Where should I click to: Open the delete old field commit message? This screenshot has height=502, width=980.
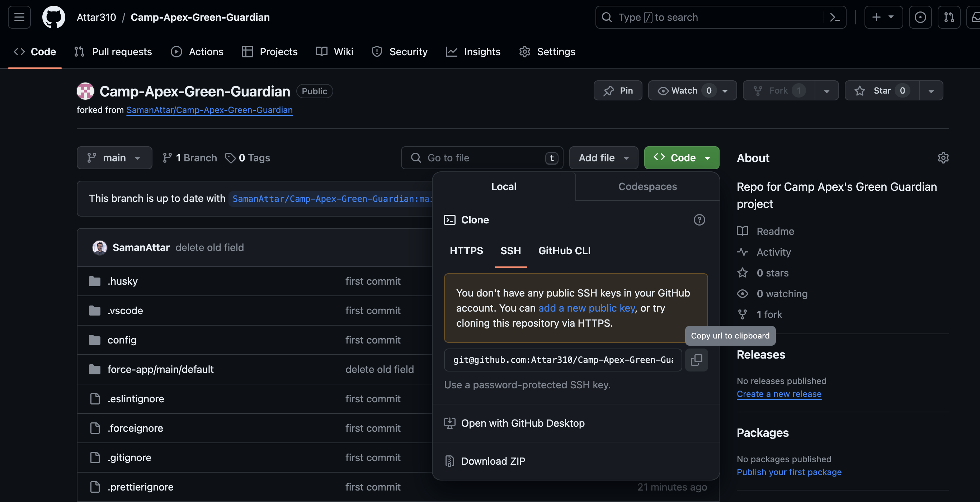pos(209,247)
